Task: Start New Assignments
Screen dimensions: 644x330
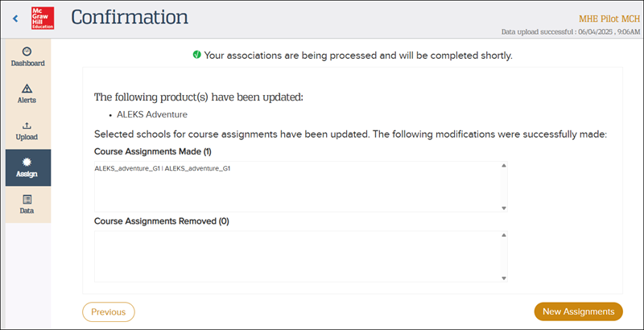Action: [578, 311]
